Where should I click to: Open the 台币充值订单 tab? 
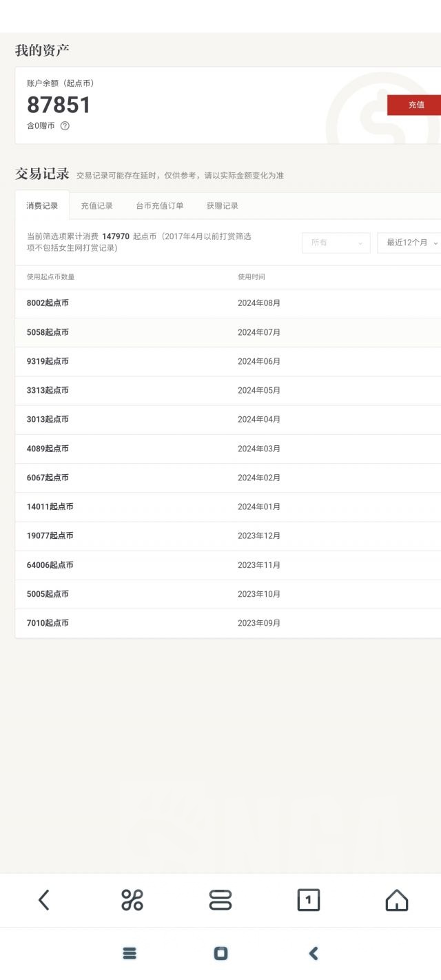(159, 205)
